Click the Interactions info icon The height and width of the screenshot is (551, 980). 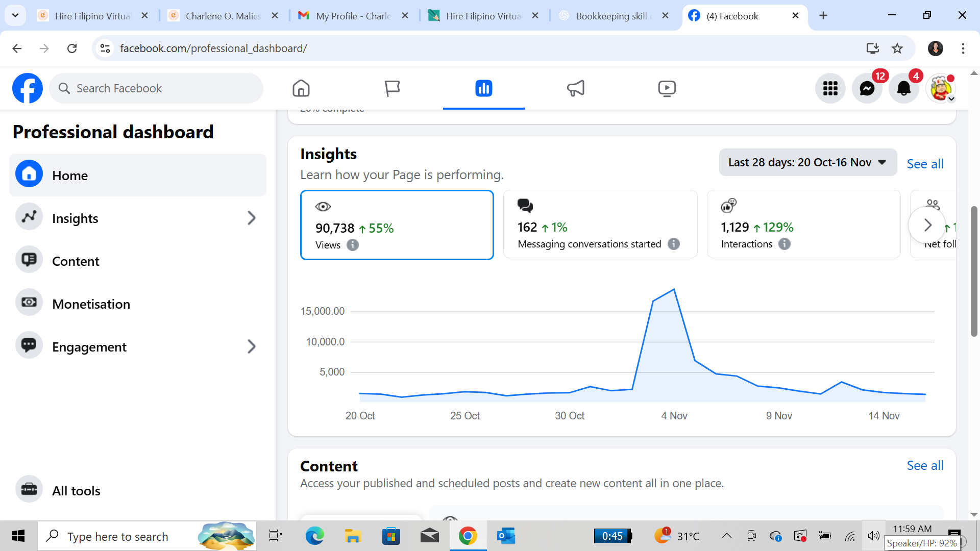(785, 244)
